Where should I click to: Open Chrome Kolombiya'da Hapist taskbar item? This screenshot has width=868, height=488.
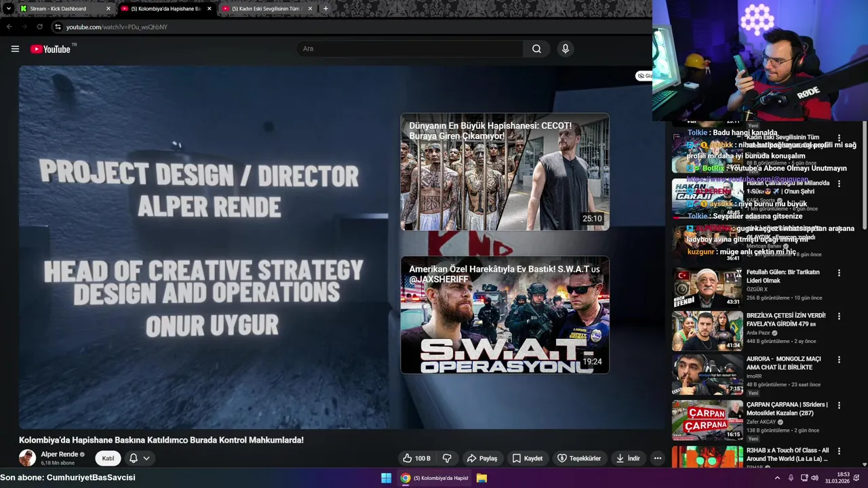435,478
